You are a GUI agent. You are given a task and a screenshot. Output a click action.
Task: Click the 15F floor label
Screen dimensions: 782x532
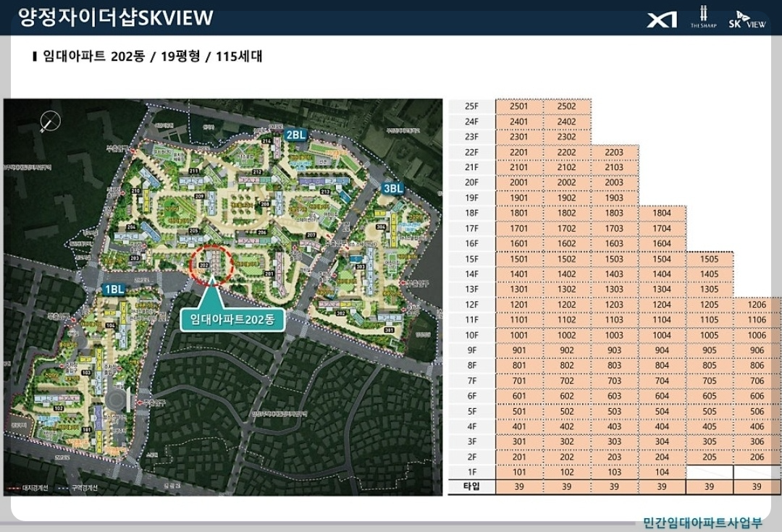[472, 259]
